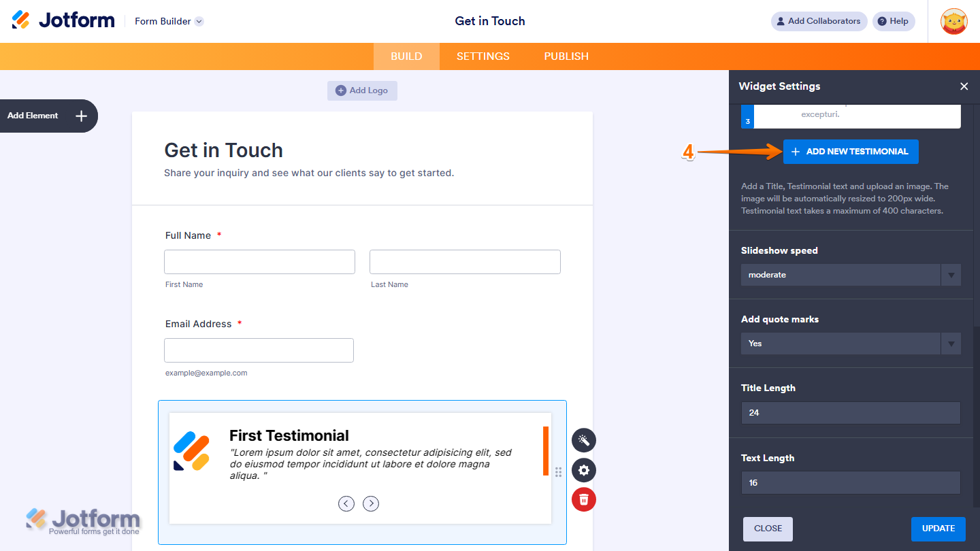Delete the Testimonials widget using the trash icon

583,499
